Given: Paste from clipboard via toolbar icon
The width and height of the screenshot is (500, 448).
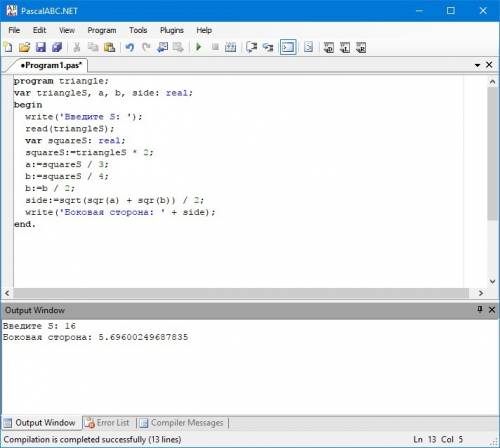Looking at the screenshot, I should click(x=109, y=47).
